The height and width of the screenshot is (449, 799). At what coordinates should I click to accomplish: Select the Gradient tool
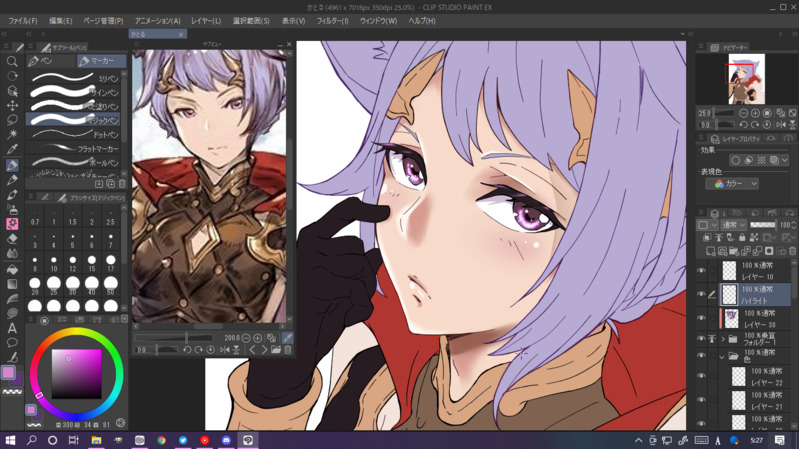tap(12, 284)
